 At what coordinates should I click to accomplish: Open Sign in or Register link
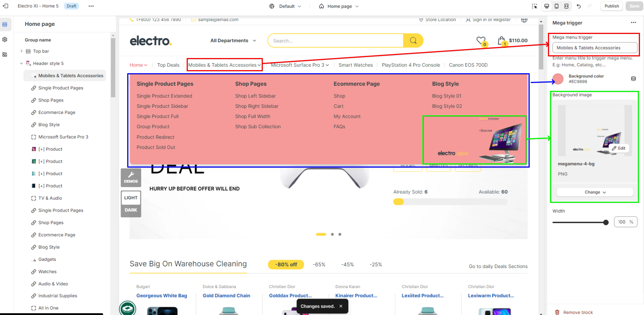(488, 20)
